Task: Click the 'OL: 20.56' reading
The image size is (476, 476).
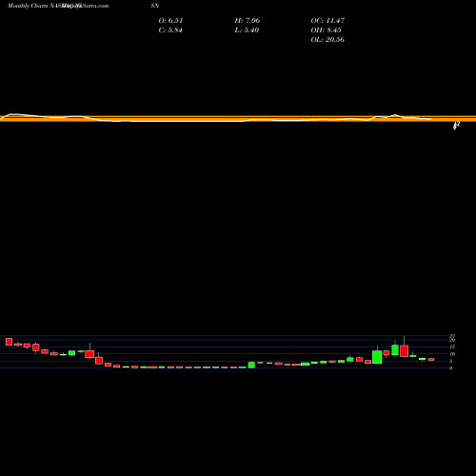Action: click(x=327, y=39)
